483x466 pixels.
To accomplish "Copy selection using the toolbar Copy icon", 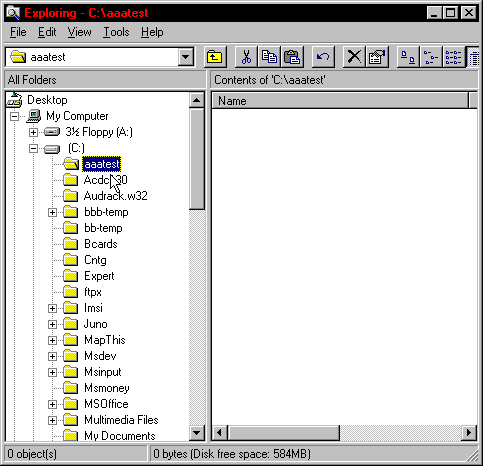I will [x=269, y=57].
